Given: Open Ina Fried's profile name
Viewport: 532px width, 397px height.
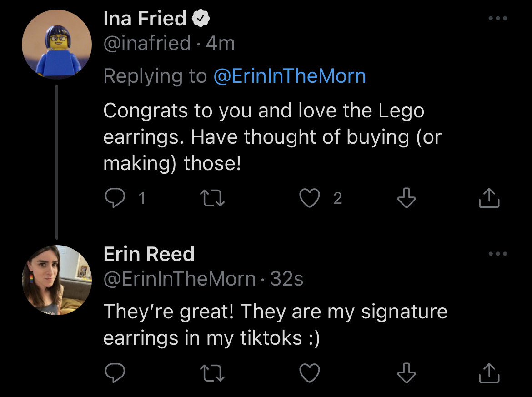Looking at the screenshot, I should point(145,19).
